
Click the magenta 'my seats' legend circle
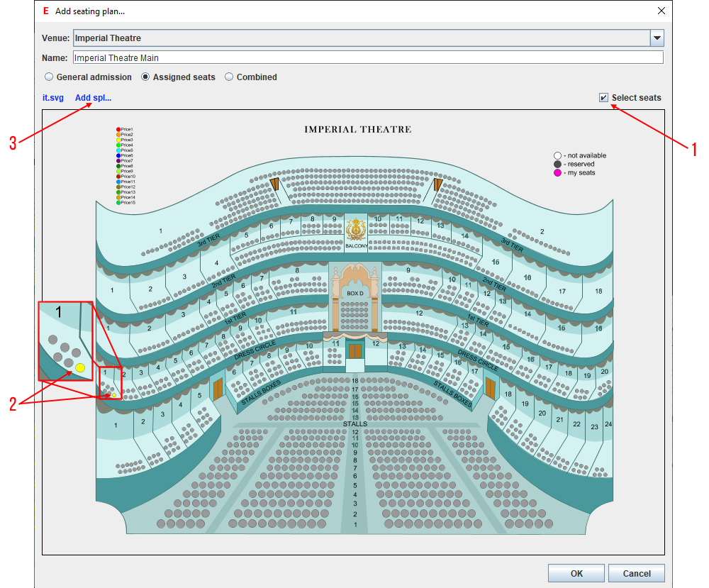pos(557,173)
